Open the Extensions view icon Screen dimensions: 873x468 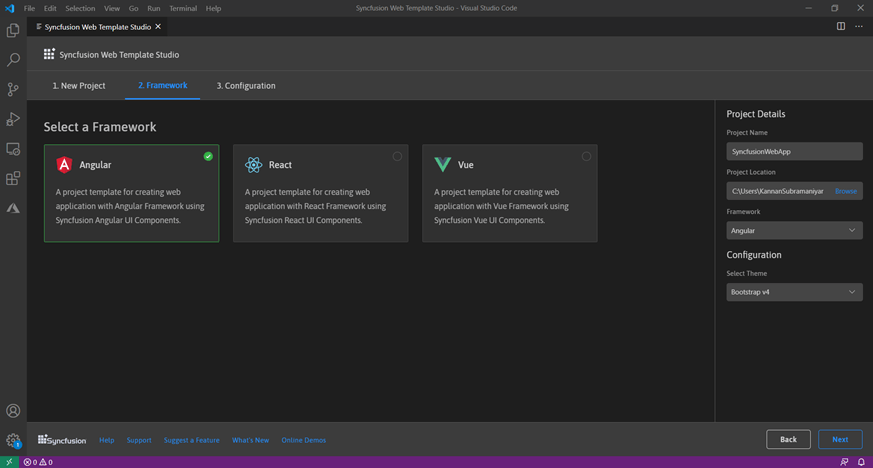pos(13,179)
